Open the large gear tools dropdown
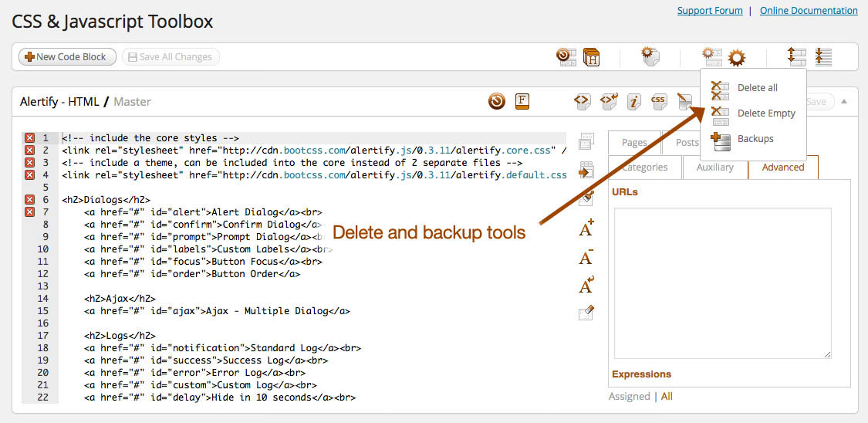The image size is (868, 423). coord(737,56)
